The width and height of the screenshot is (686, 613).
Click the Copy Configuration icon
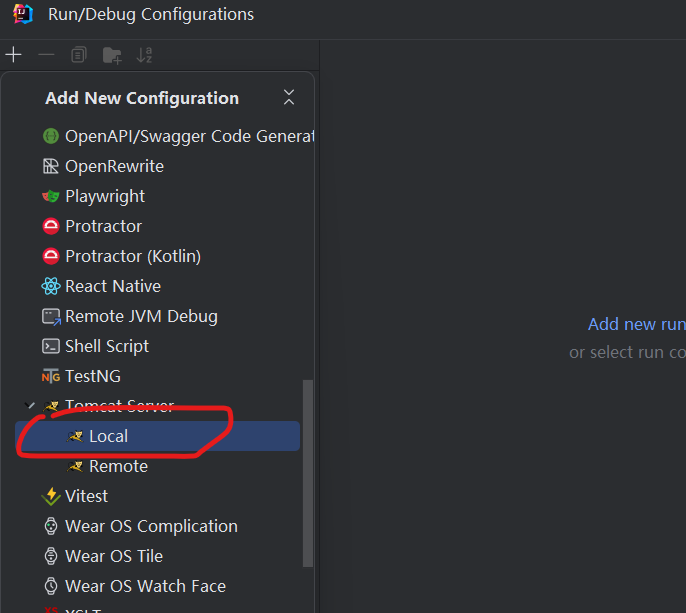click(79, 55)
